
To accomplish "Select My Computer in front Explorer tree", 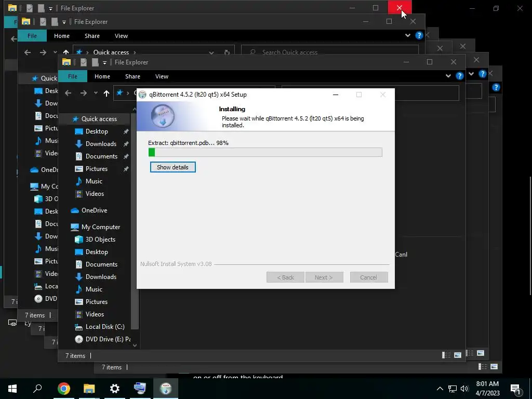I will pos(101,227).
